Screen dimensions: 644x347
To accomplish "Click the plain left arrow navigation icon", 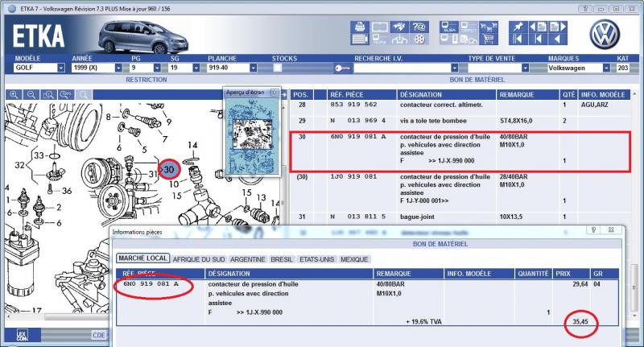I will (558, 39).
